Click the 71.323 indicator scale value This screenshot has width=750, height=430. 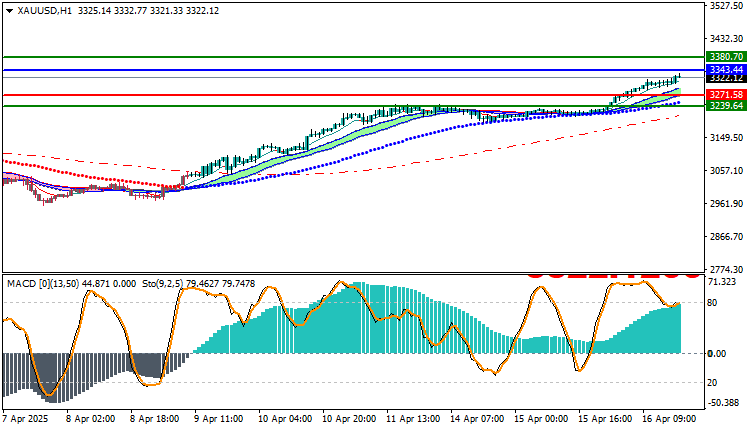point(721,282)
